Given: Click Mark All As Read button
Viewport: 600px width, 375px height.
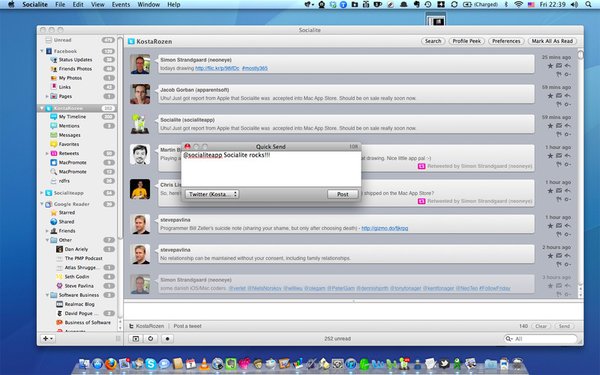Looking at the screenshot, I should pyautogui.click(x=552, y=41).
